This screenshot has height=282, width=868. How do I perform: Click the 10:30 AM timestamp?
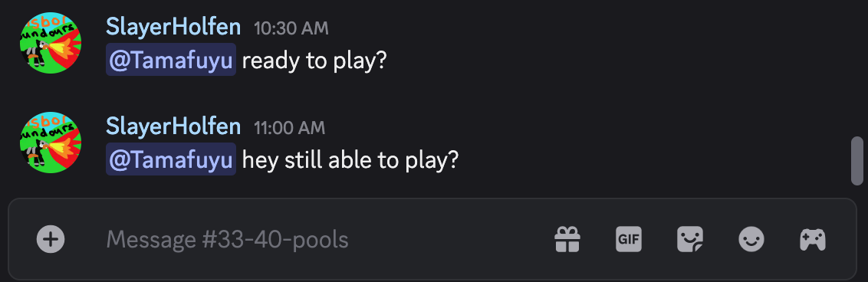(x=291, y=28)
